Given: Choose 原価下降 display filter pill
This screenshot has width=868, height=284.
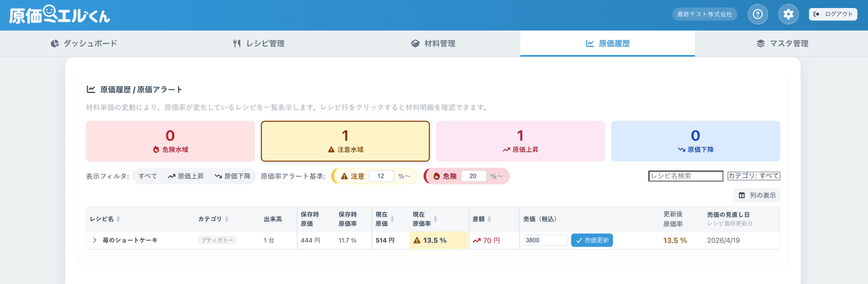Looking at the screenshot, I should tap(232, 176).
